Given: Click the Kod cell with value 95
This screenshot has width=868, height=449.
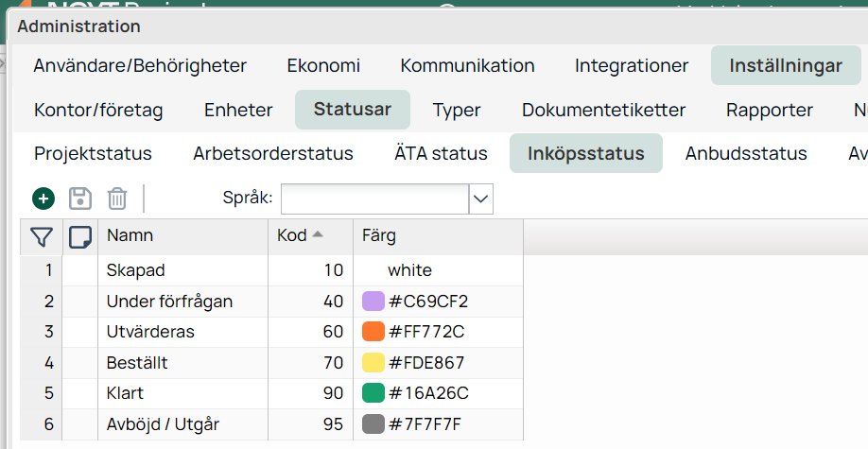Looking at the screenshot, I should tap(310, 424).
